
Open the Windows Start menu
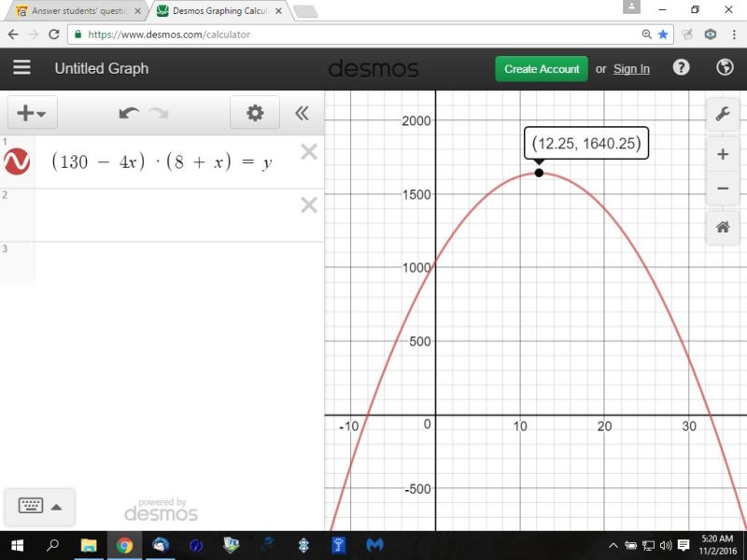tap(17, 545)
